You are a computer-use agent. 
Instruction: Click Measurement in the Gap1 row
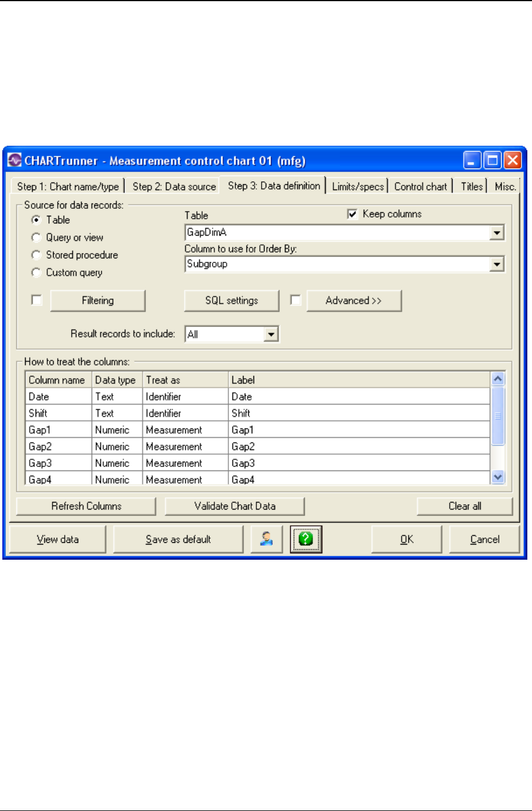tap(185, 430)
